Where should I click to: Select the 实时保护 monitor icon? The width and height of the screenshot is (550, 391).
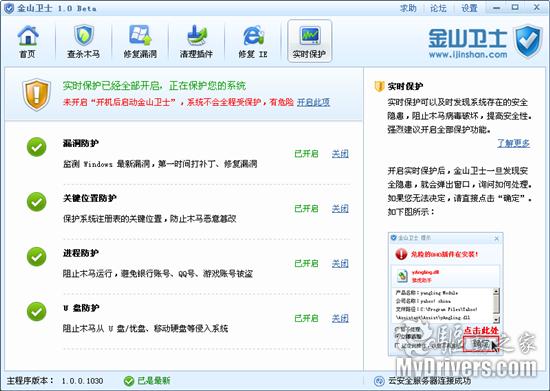[x=309, y=35]
